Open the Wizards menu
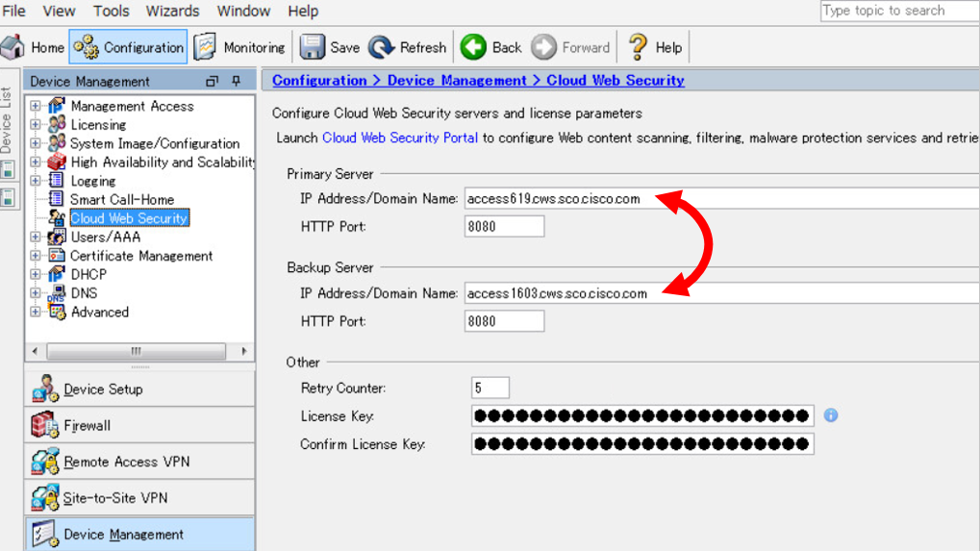The height and width of the screenshot is (551, 980). [x=172, y=12]
